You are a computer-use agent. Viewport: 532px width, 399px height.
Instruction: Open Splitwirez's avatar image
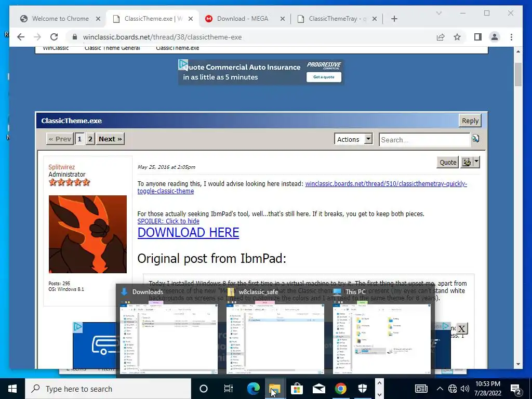[87, 234]
